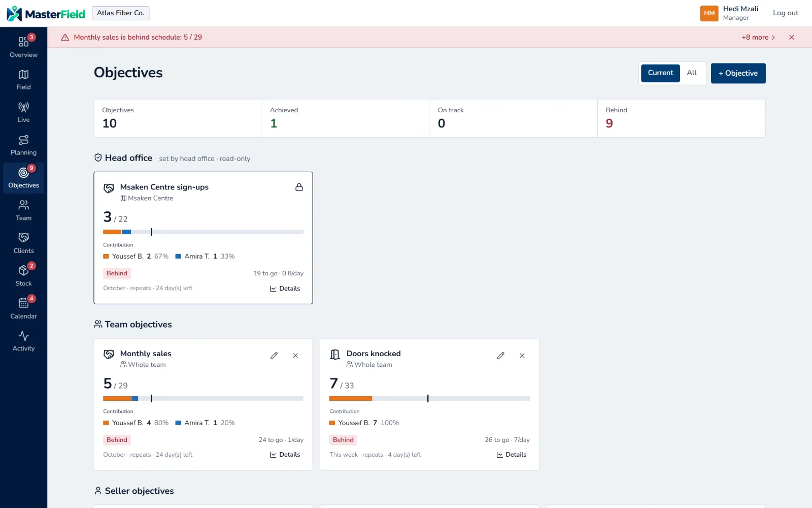Open the Activity section
The height and width of the screenshot is (508, 812).
tap(23, 341)
